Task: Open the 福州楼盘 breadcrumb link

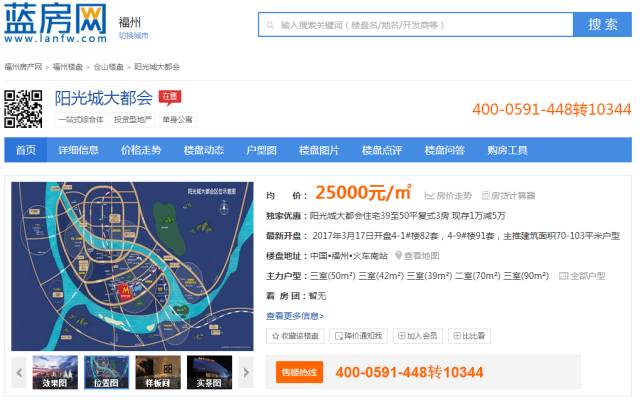Action: (68, 67)
